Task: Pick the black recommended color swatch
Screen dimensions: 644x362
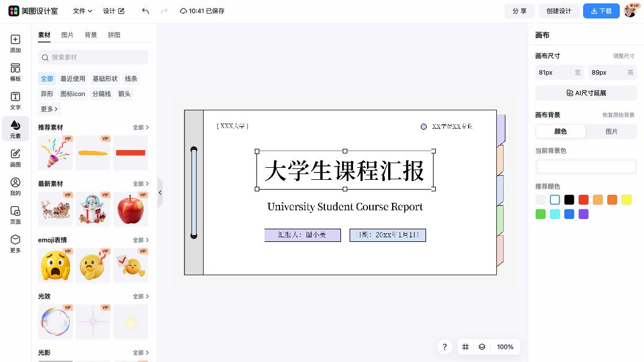Action: pos(569,200)
